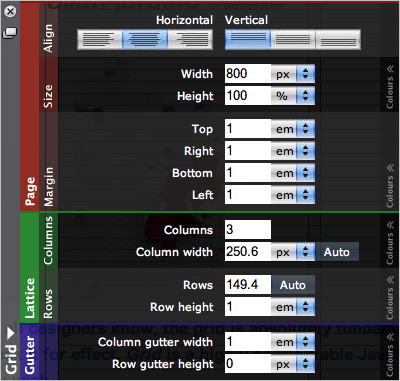Expand Colours for Columns section
Image resolution: width=400 pixels, height=381 pixels.
pos(390,243)
